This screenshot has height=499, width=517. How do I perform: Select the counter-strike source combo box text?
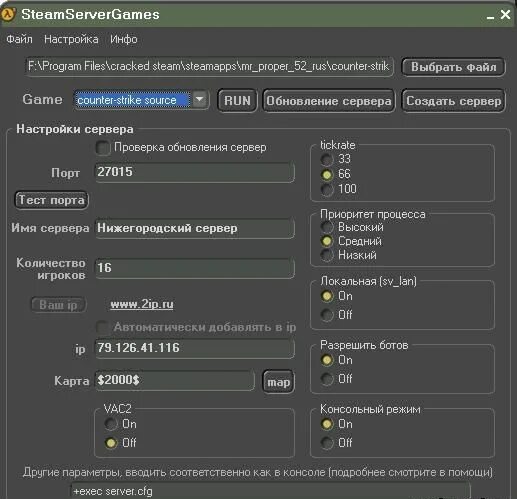coord(133,100)
